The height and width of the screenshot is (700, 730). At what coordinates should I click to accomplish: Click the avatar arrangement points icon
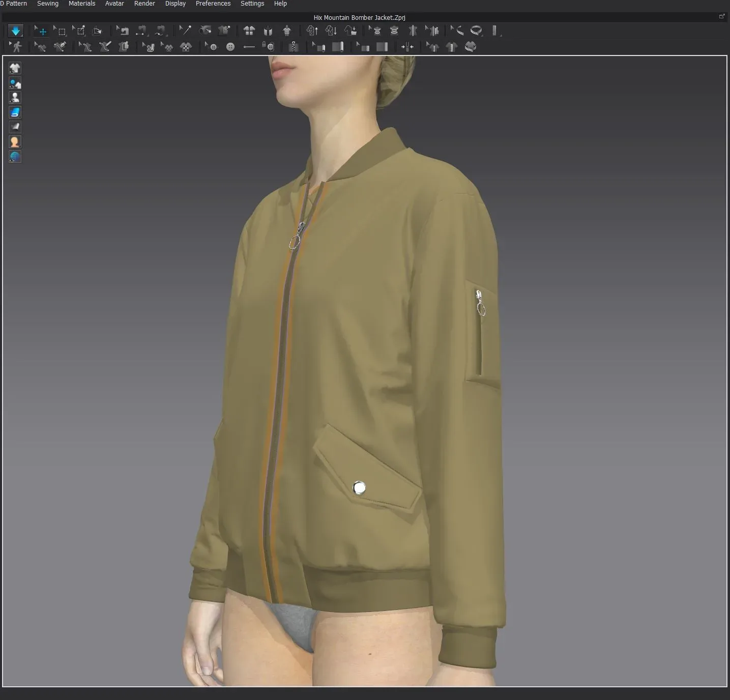click(x=287, y=31)
